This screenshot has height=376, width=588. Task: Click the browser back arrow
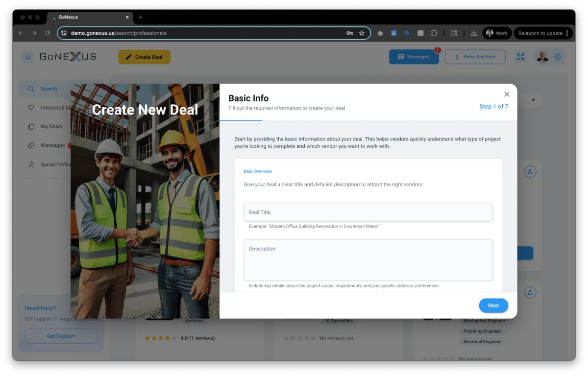tap(21, 33)
